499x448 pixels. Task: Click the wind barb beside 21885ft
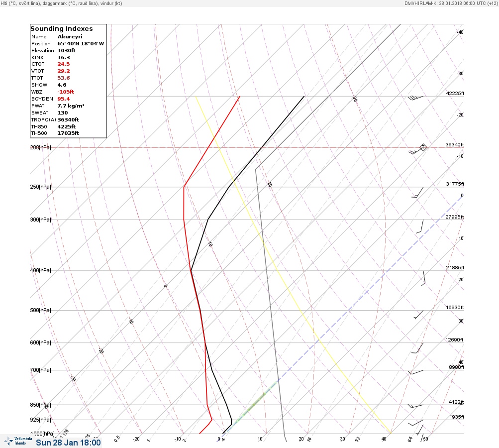[x=423, y=278]
